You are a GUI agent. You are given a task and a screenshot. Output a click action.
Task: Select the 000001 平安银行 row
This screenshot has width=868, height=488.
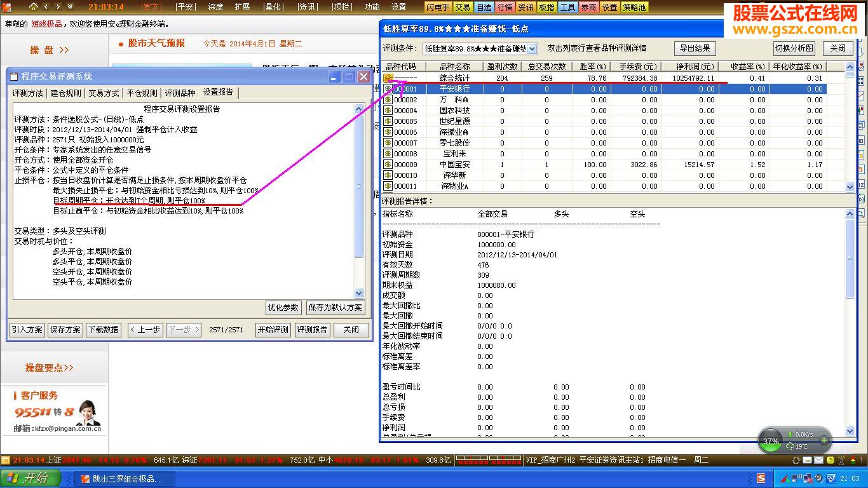pyautogui.click(x=604, y=89)
